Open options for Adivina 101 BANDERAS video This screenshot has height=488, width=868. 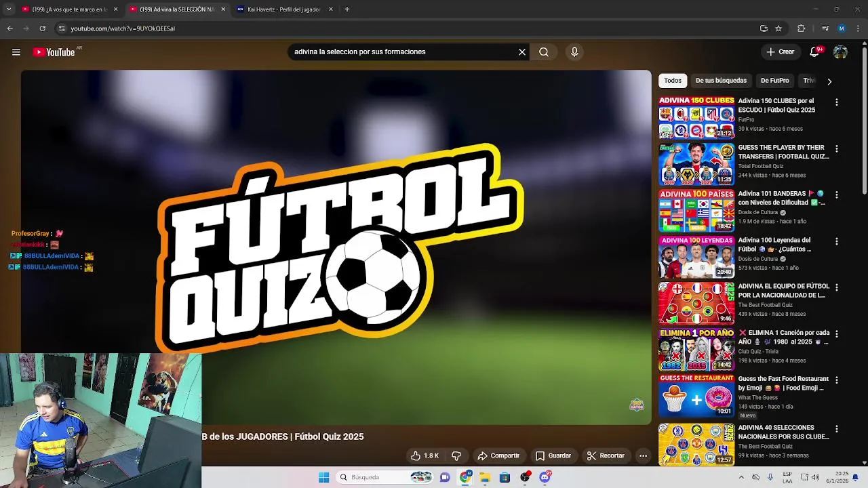[836, 195]
